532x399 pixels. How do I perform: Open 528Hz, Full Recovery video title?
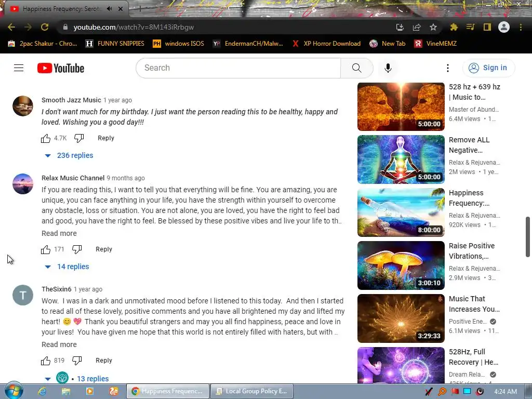pos(474,357)
